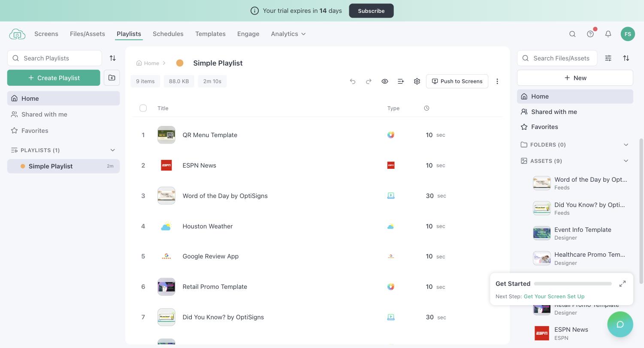This screenshot has height=348, width=644.
Task: Open the Analytics dropdown menu
Action: pyautogui.click(x=288, y=34)
